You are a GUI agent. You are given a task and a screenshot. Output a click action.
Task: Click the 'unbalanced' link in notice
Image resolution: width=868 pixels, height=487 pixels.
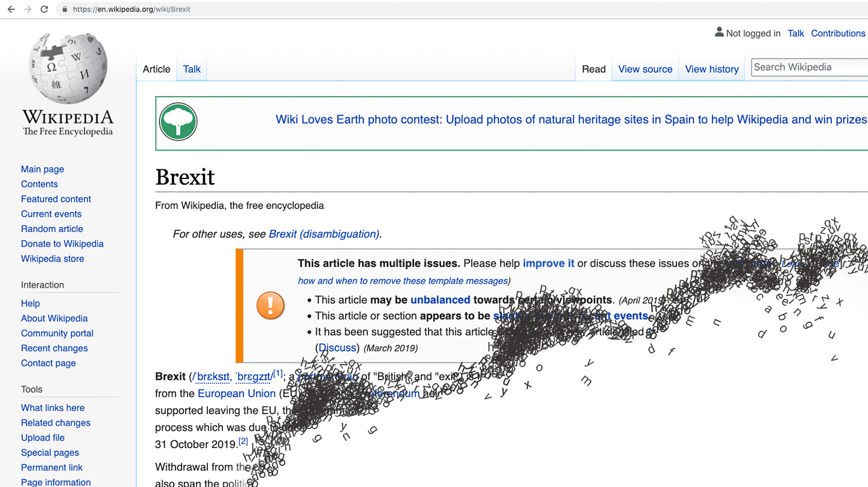pyautogui.click(x=440, y=300)
